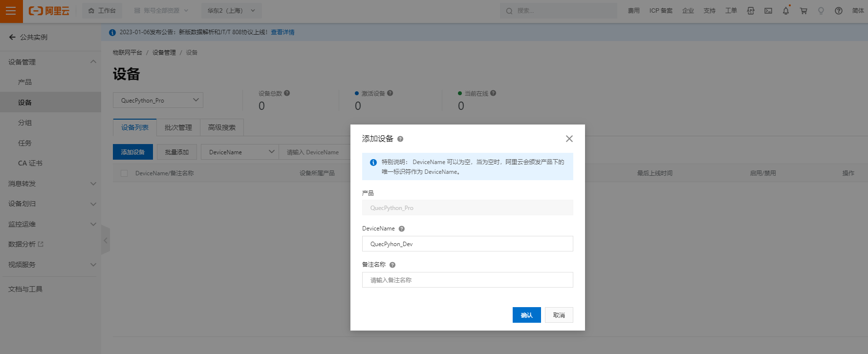Click help icon next to DeviceName label

pyautogui.click(x=402, y=229)
